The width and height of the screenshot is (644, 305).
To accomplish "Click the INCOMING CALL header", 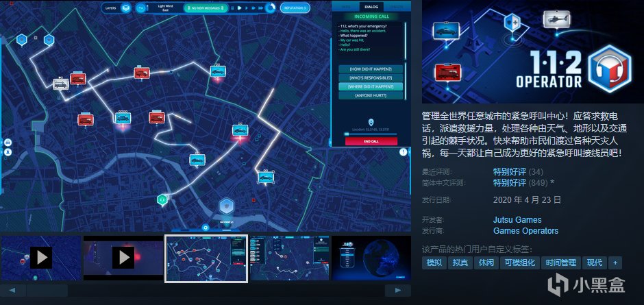I will (372, 16).
